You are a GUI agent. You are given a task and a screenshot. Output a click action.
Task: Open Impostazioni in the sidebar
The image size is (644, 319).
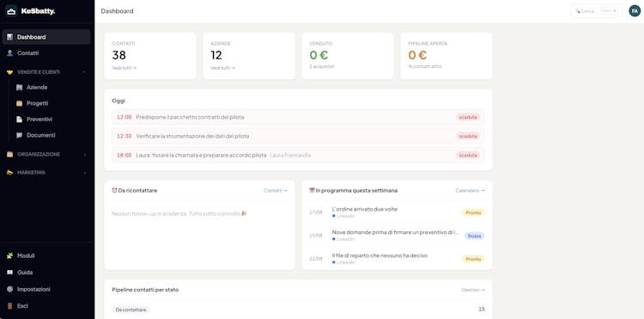pyautogui.click(x=46, y=289)
